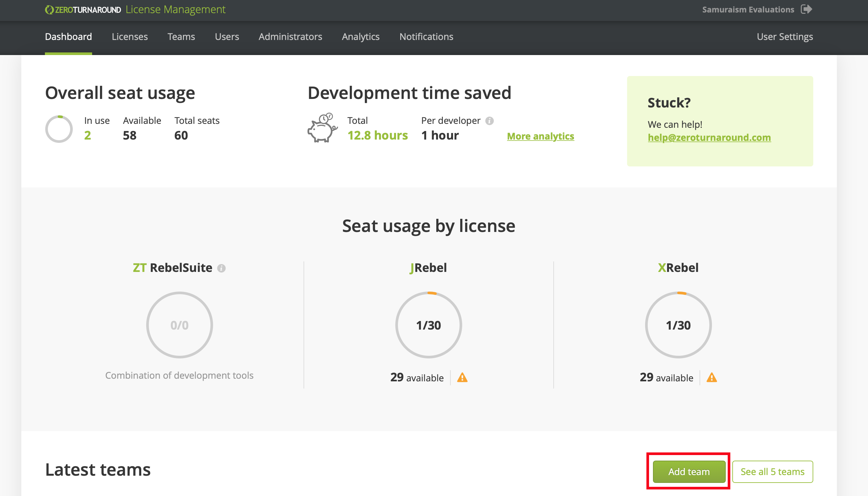Viewport: 868px width, 496px height.
Task: Click the info icon beside Per developer
Action: 489,121
